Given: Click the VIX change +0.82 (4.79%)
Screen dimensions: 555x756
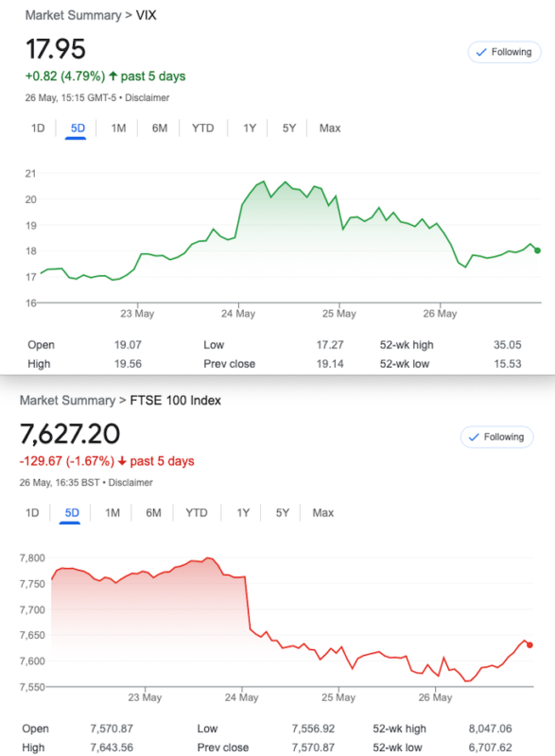Looking at the screenshot, I should [x=65, y=77].
